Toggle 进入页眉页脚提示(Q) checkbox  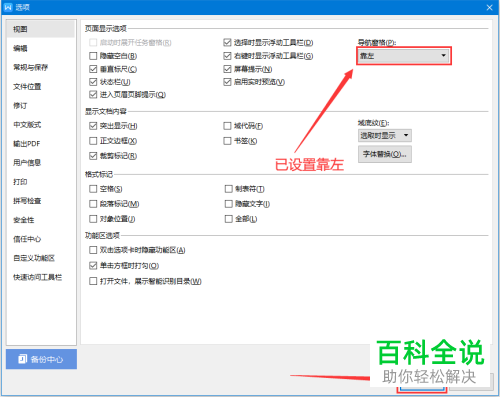tap(93, 95)
